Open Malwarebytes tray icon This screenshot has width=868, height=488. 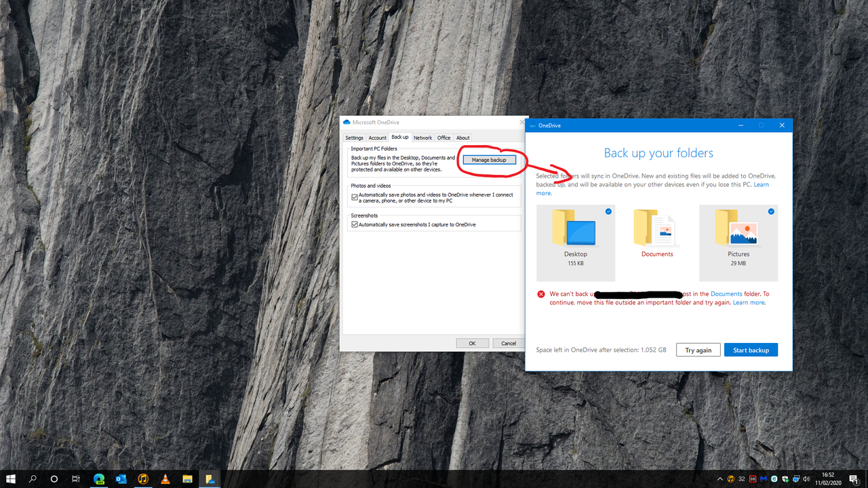(x=764, y=479)
